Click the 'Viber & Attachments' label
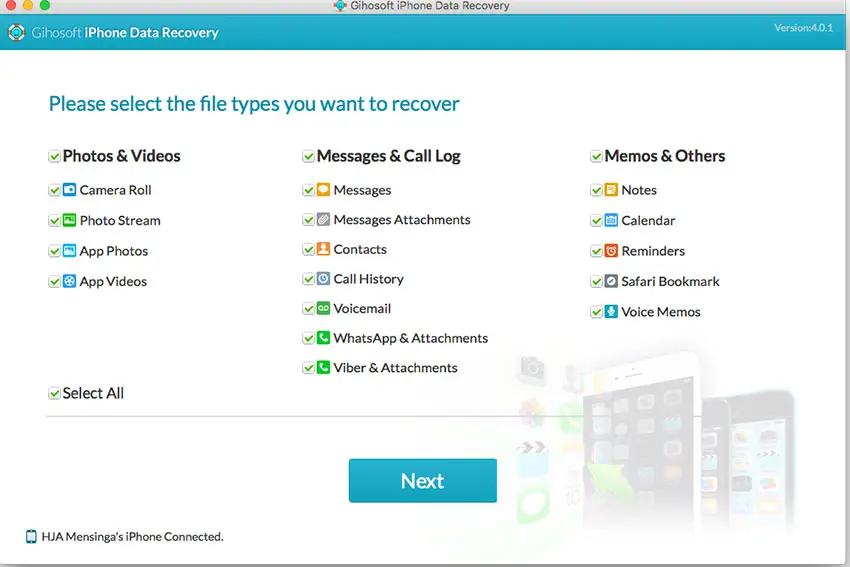850x567 pixels. point(396,368)
